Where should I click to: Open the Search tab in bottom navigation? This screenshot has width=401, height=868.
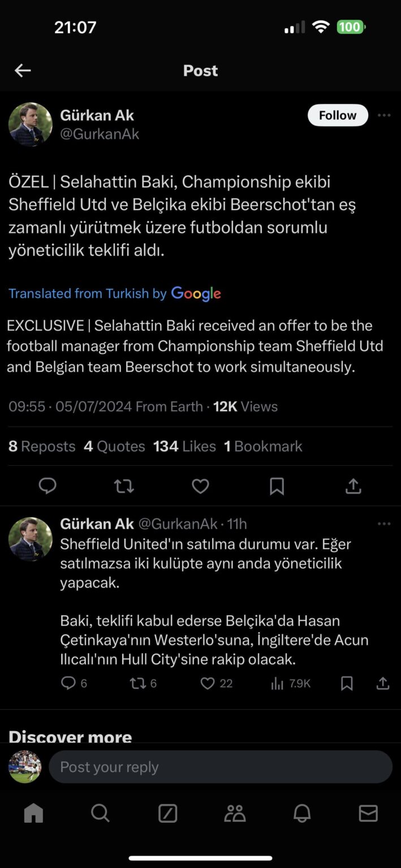tap(100, 814)
